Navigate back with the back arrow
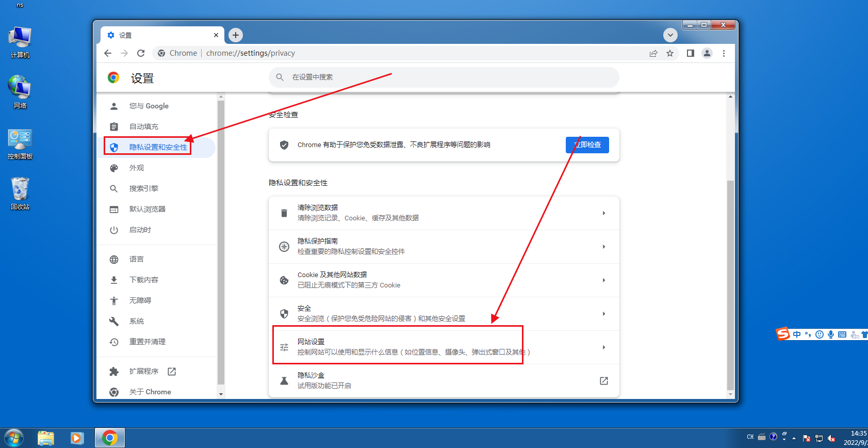Viewport: 868px width, 448px height. pos(108,53)
